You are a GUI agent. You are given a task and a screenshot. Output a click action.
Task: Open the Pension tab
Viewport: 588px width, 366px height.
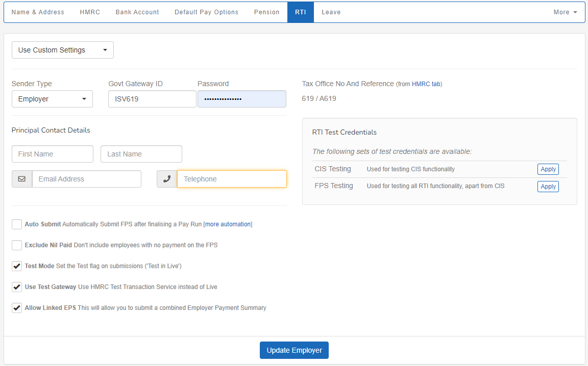266,12
